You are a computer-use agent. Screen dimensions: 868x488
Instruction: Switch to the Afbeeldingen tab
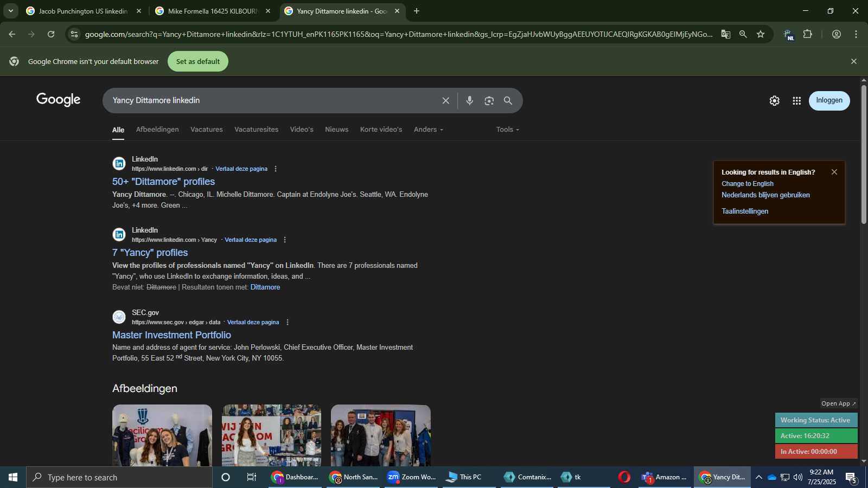point(157,130)
